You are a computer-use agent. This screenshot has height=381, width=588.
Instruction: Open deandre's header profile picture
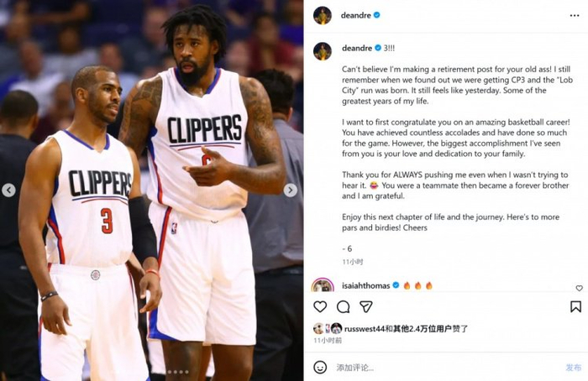(323, 15)
